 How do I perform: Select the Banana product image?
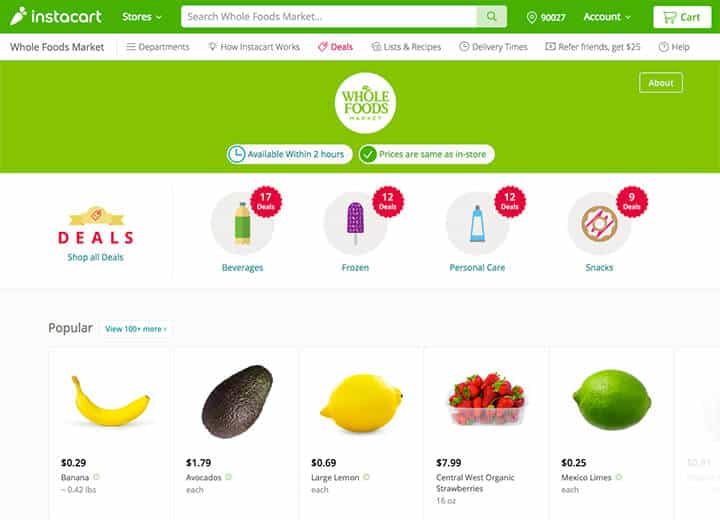[x=110, y=401]
